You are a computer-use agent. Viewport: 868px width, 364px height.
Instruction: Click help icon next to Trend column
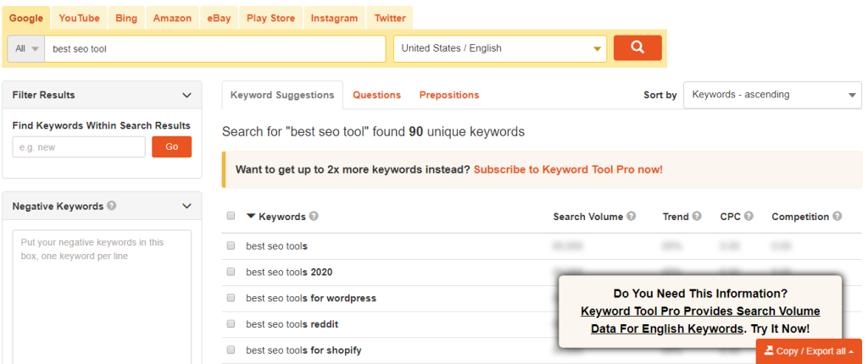[x=698, y=217]
